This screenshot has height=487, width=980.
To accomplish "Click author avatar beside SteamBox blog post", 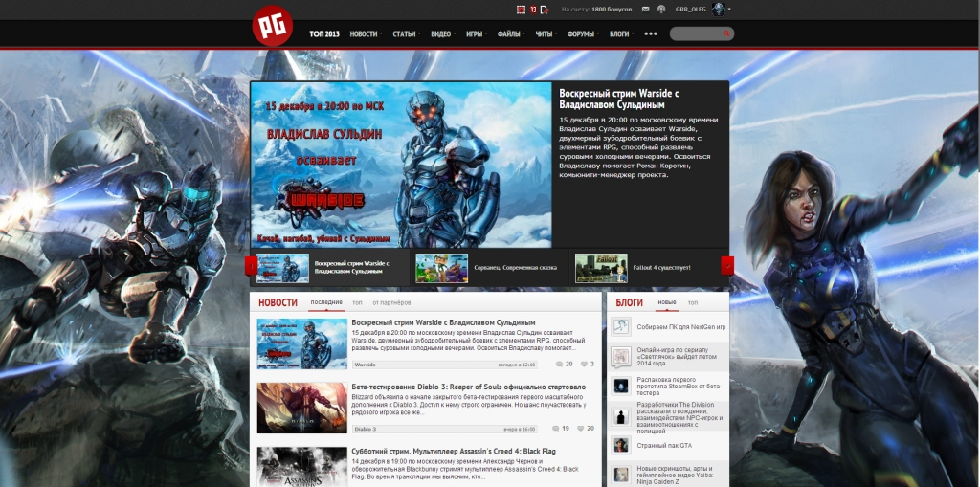I will coord(620,386).
